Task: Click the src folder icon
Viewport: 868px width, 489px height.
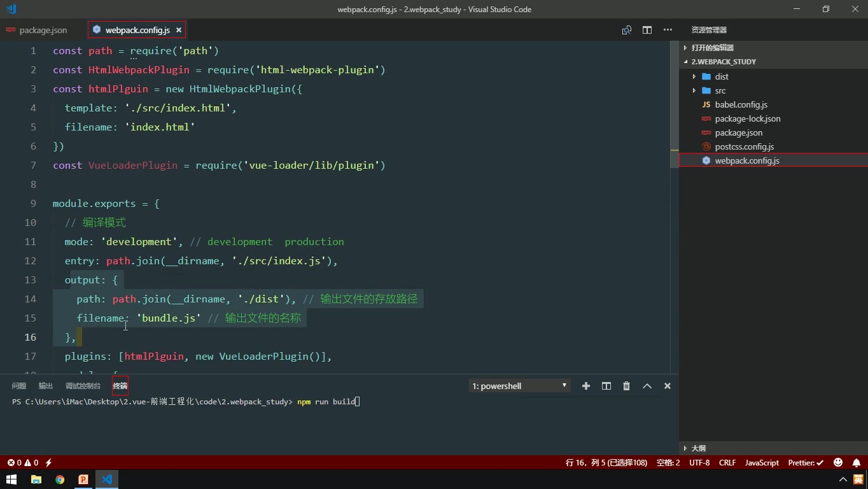Action: click(x=706, y=90)
